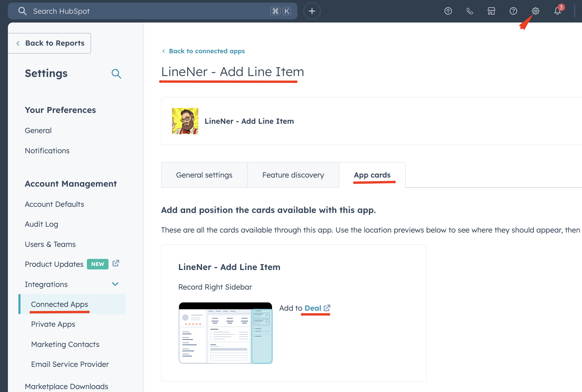Open the settings gear icon
This screenshot has height=392, width=582.
(x=535, y=11)
